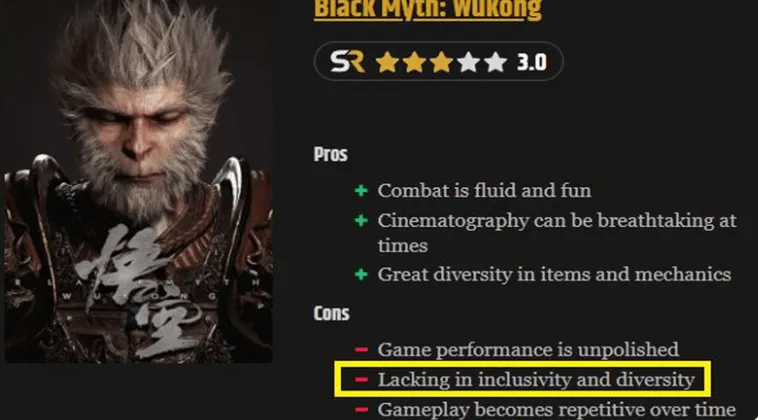Click the third gold star

tap(441, 62)
